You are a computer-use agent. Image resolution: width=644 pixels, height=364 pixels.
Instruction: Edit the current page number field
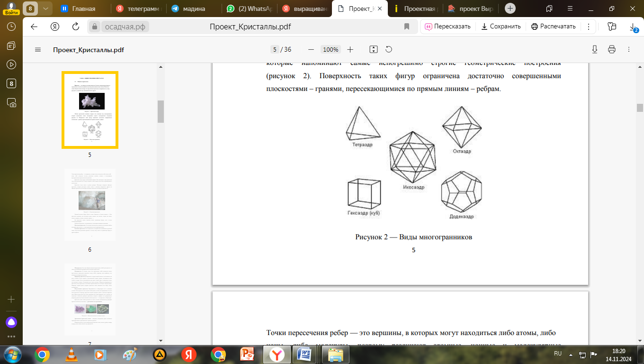[x=275, y=49]
